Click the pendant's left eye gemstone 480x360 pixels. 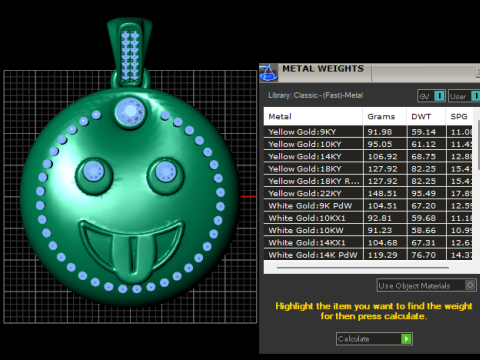(94, 171)
